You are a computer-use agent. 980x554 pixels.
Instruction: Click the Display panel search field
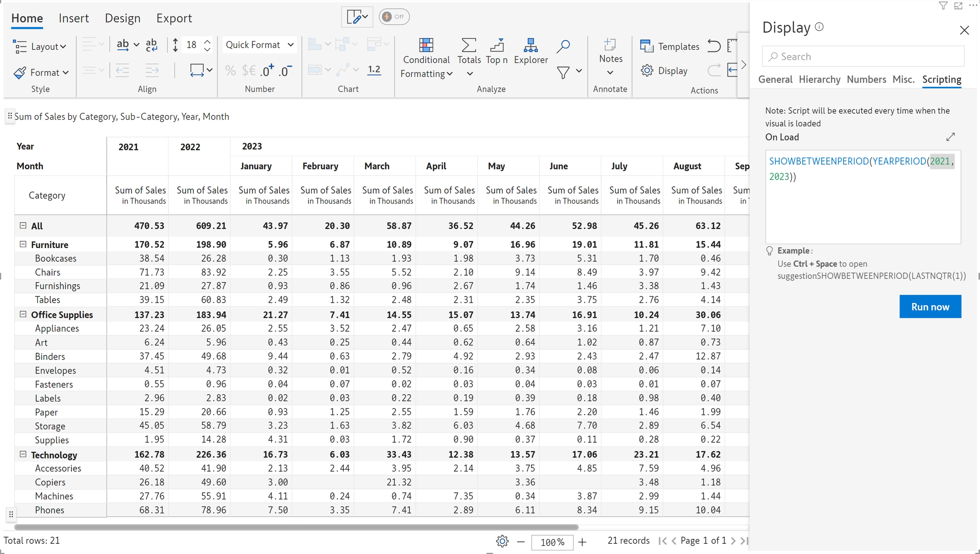[863, 57]
